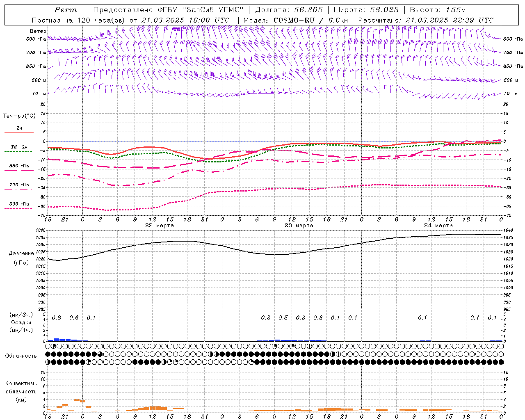Select the latitude value "Широта: 58.023"
The height and width of the screenshot is (420, 525).
click(x=366, y=10)
